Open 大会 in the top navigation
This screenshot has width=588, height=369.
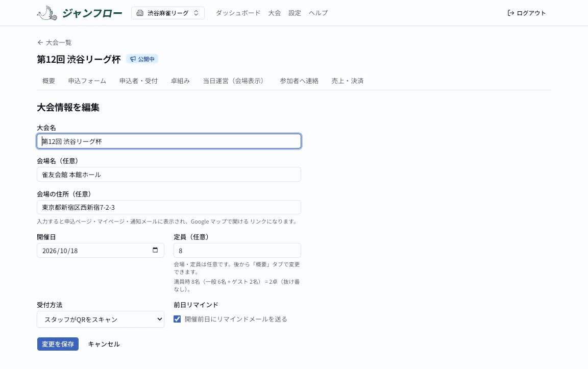[x=274, y=13]
